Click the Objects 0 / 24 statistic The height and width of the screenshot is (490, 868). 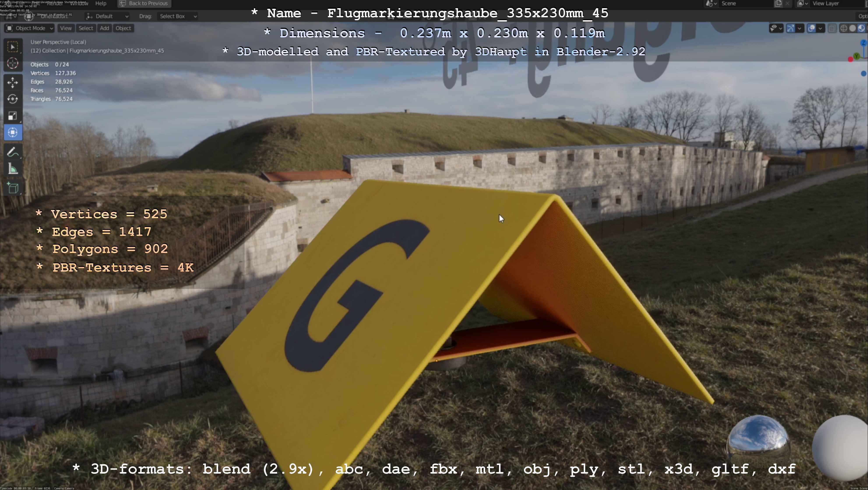(49, 64)
